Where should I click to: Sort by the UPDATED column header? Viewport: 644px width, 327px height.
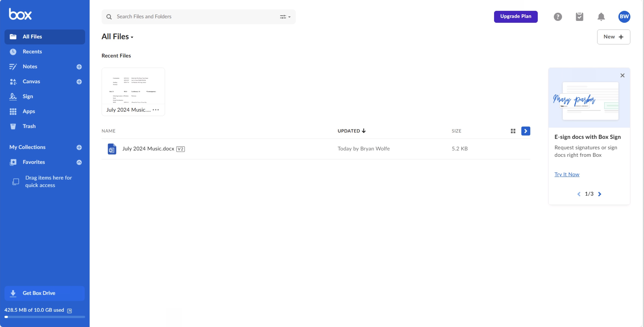[351, 131]
